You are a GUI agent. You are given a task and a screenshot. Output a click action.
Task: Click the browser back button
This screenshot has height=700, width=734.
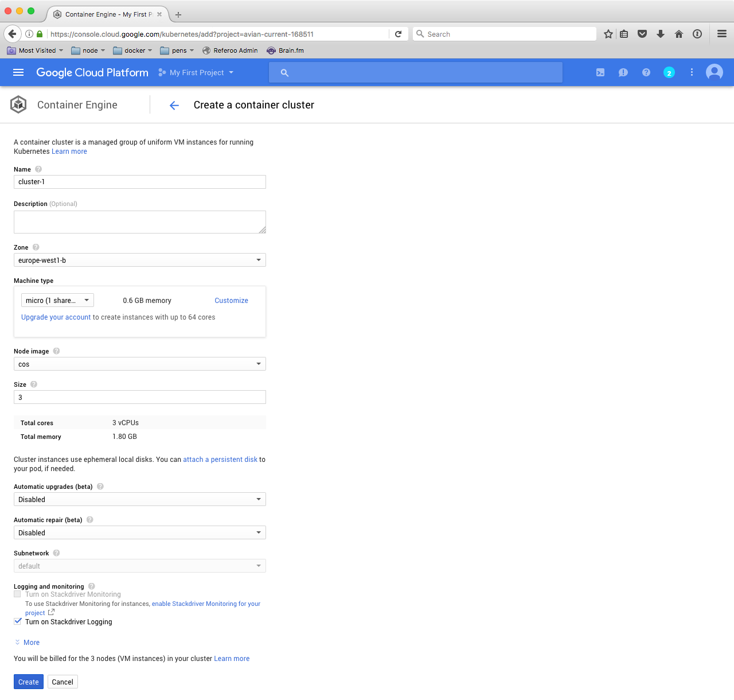click(12, 34)
